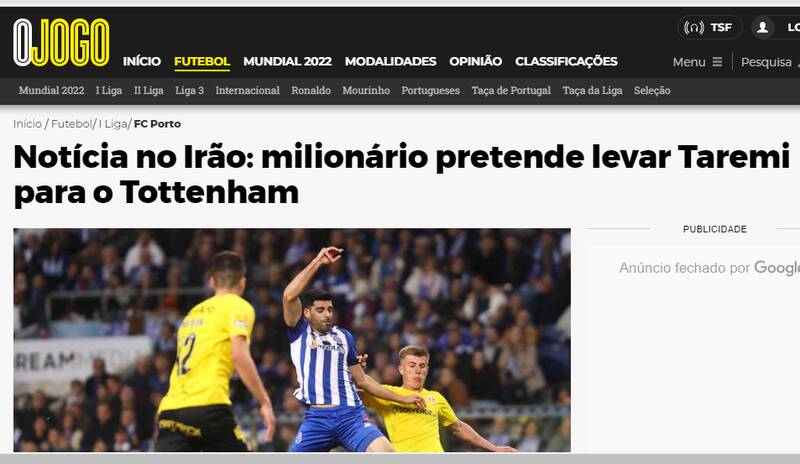Click the Mourinho topic link

(x=366, y=91)
